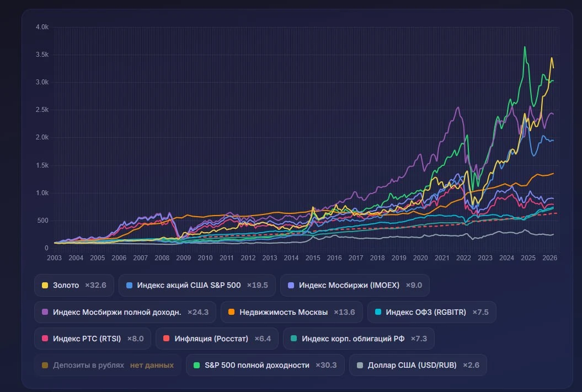
Task: Click the red swatch beside Инфляция (Росстат)
Action: (x=166, y=338)
